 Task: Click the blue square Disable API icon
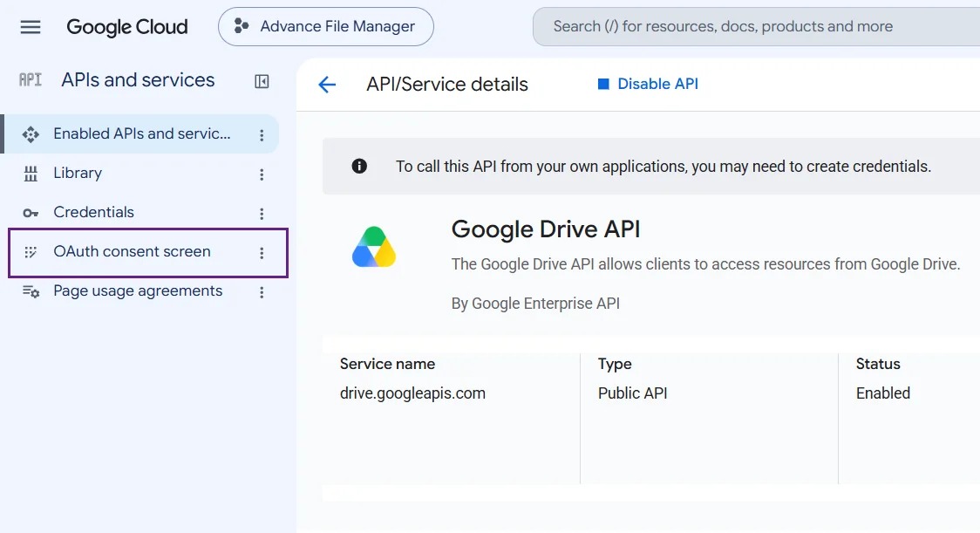(603, 84)
